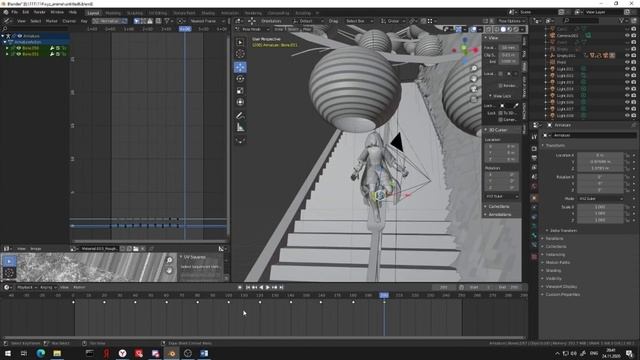The image size is (640, 360).
Task: Open the Tool properties tab icon
Action: coord(534,137)
